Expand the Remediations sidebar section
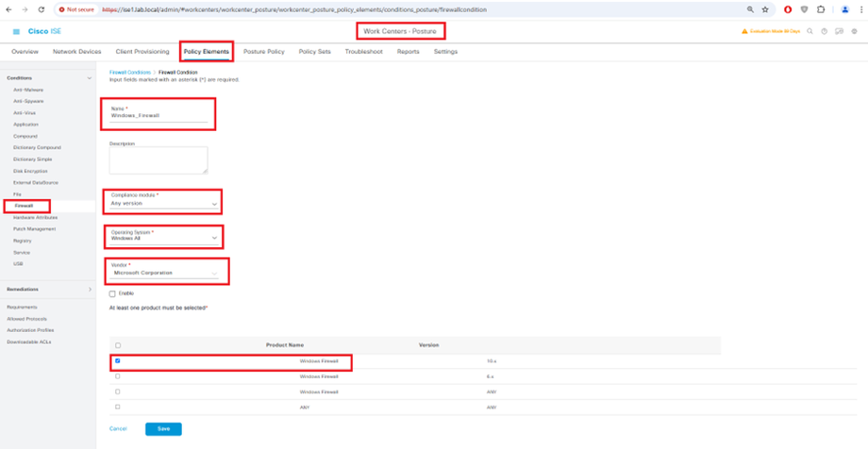Viewport: 868px width, 449px height. (x=90, y=289)
